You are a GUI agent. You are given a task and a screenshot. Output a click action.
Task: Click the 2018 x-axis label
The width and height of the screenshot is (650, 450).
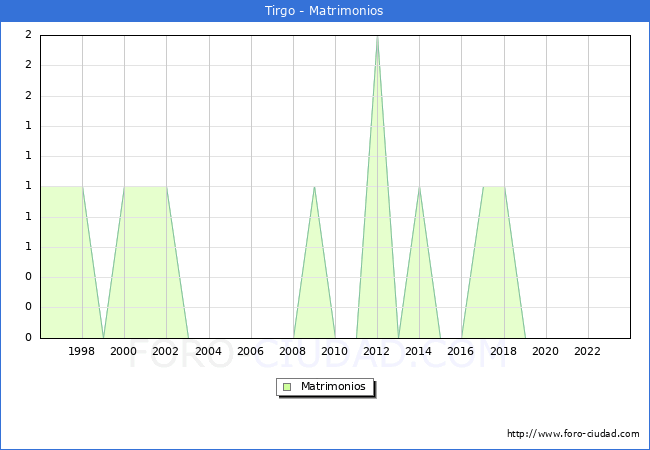pyautogui.click(x=503, y=351)
